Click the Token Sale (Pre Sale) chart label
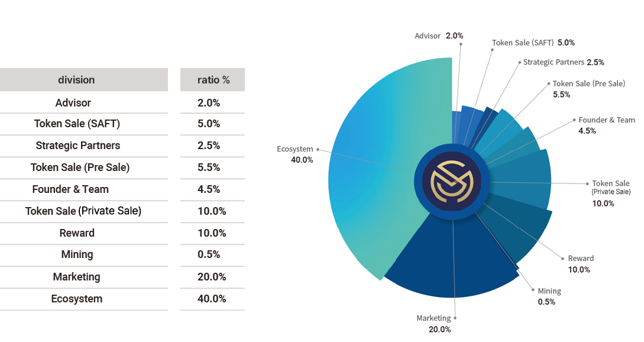Image resolution: width=644 pixels, height=342 pixels. click(x=588, y=89)
